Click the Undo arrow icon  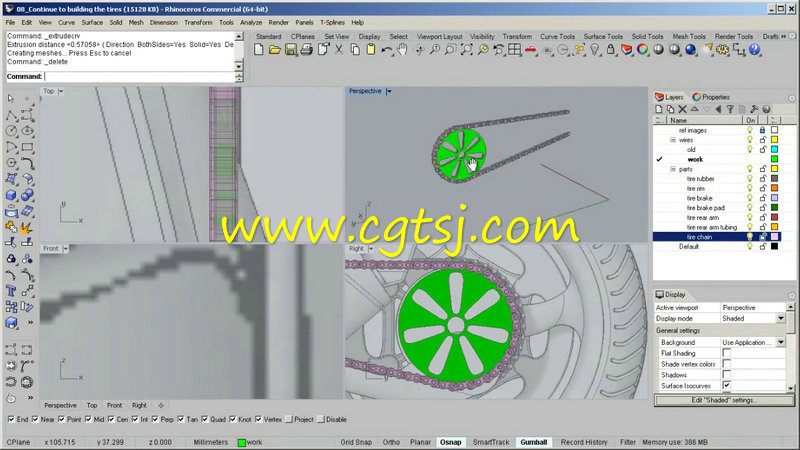(387, 49)
